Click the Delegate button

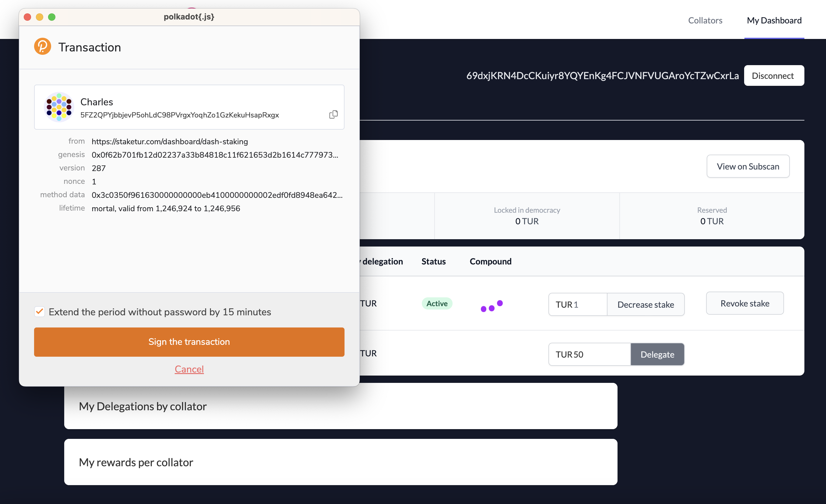point(657,354)
